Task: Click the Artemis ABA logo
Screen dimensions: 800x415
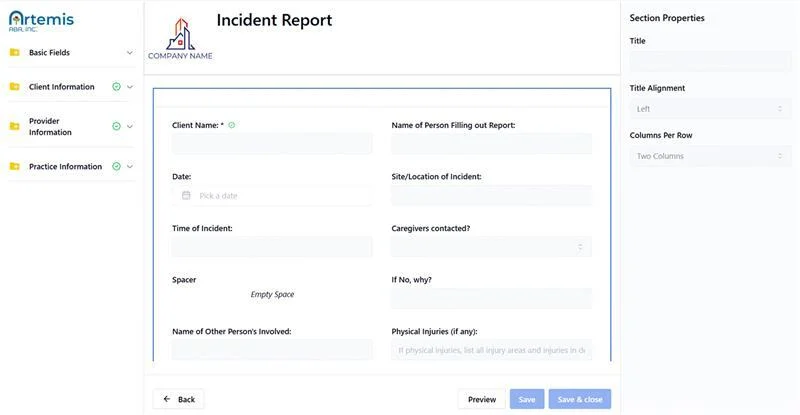Action: coord(41,21)
